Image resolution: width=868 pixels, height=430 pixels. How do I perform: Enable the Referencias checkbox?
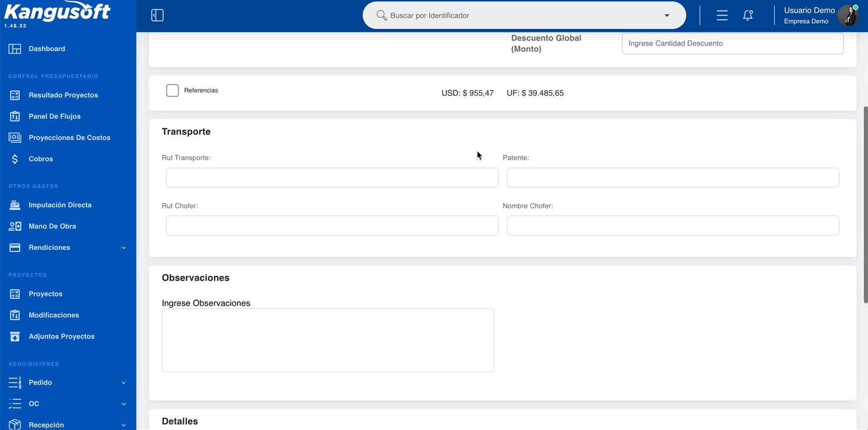point(173,90)
